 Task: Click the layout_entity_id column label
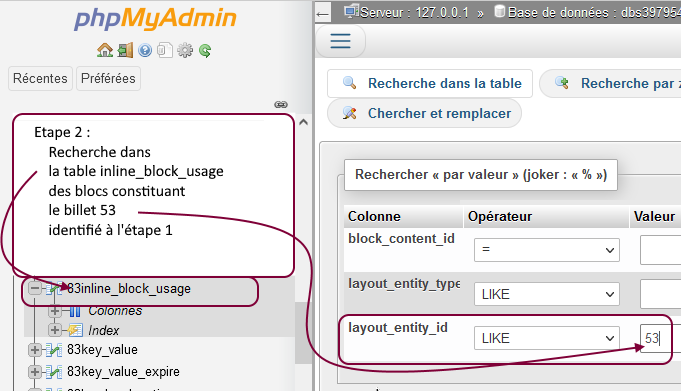point(398,328)
